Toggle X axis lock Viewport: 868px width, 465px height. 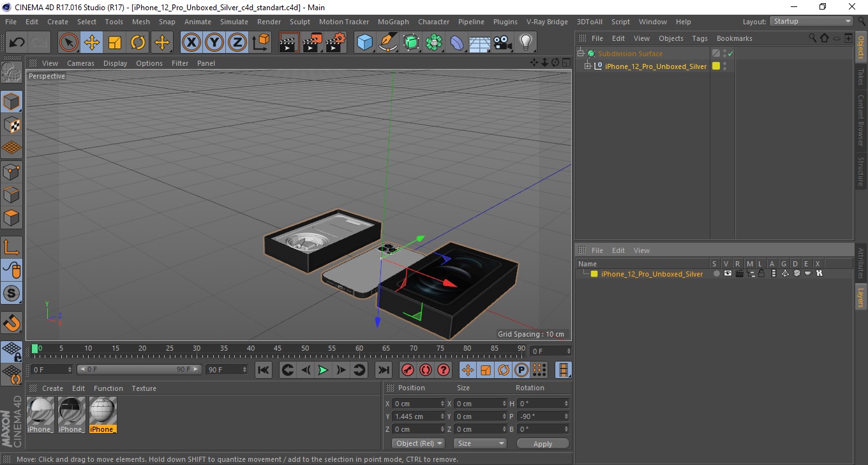click(x=191, y=43)
